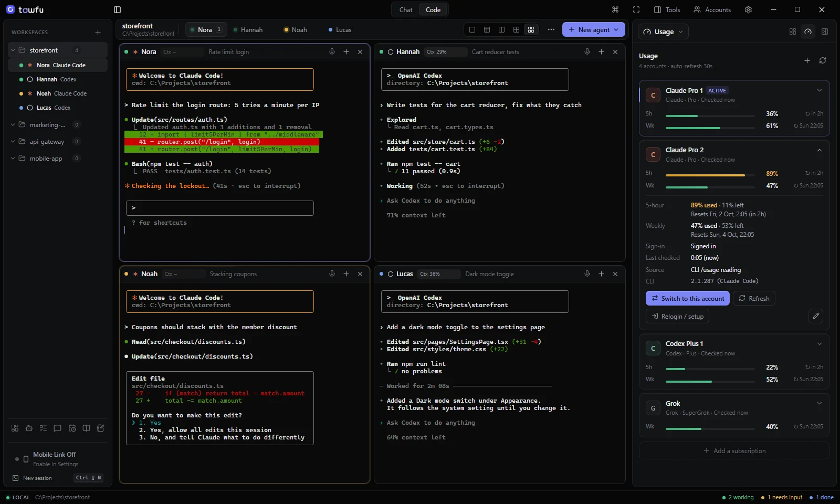Image resolution: width=840 pixels, height=504 pixels.
Task: Collapse the storefront workspace tree
Action: point(13,50)
